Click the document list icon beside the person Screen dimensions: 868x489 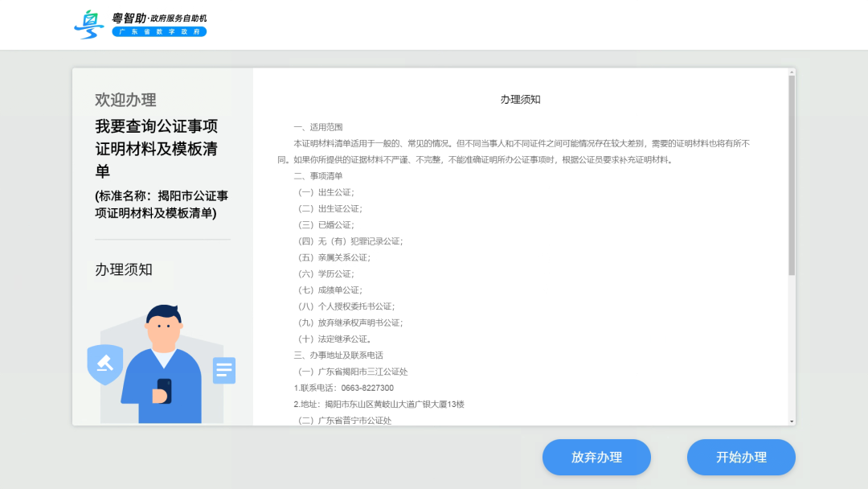[x=224, y=371]
